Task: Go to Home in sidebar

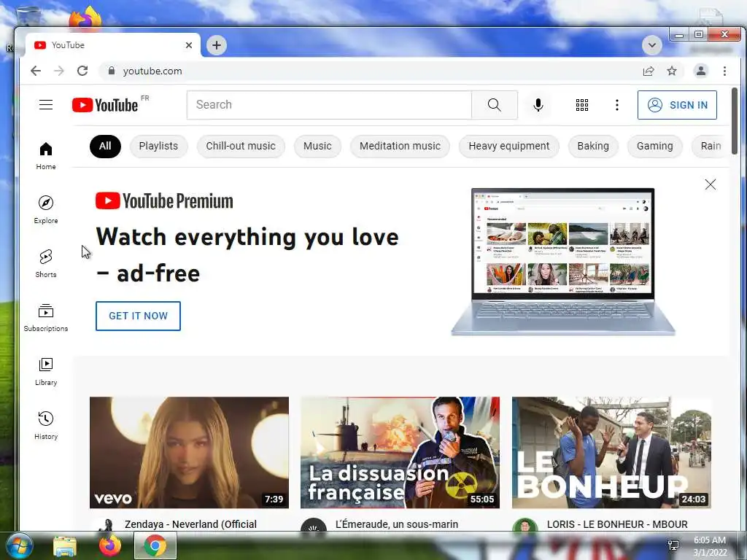Action: coord(46,156)
